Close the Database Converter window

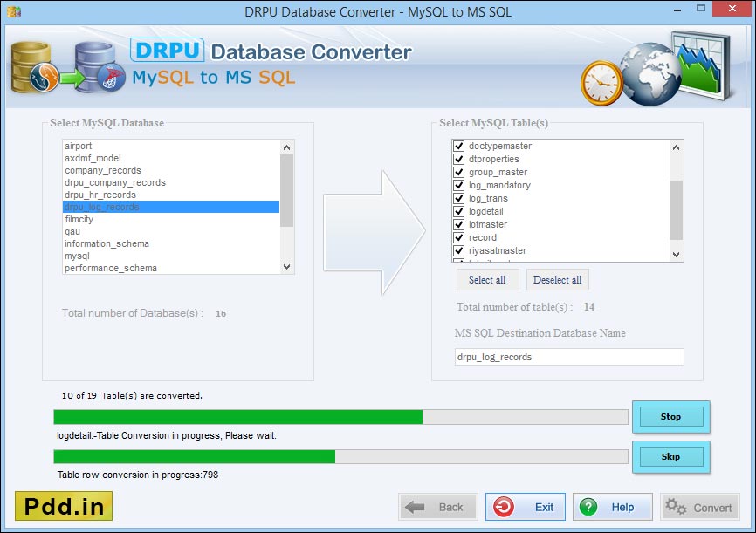pos(732,8)
